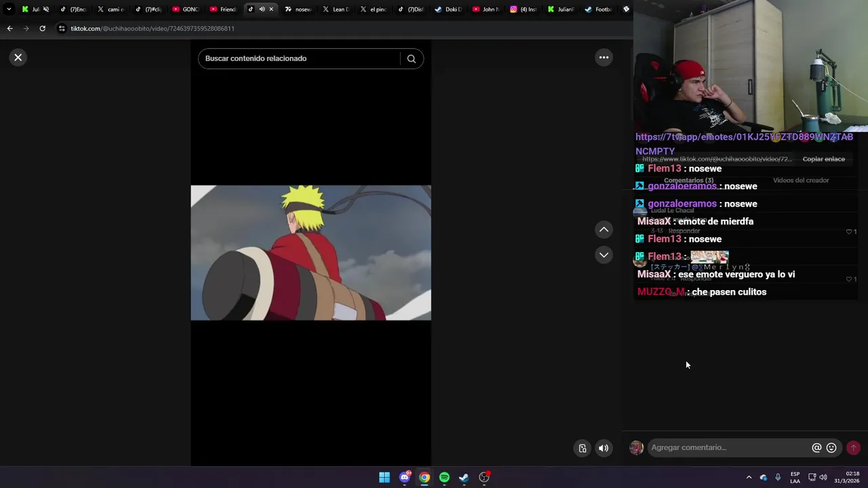Viewport: 868px width, 488px height.
Task: Click the Naruto video frame to pause
Action: 311,253
